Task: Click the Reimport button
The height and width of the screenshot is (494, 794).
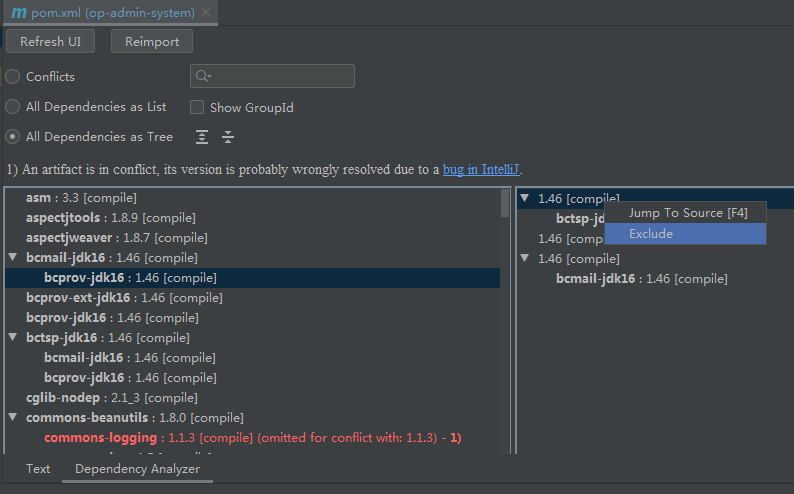Action: [x=152, y=42]
